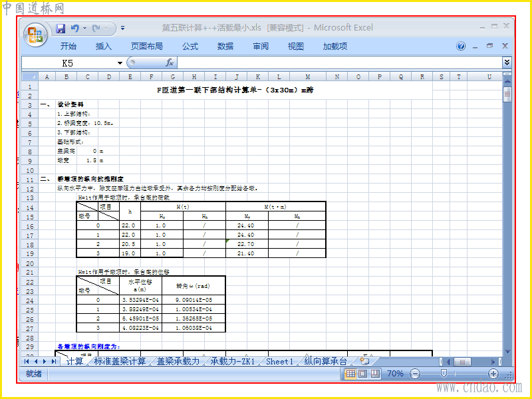Click the 70% zoom level button
Viewport: 532px width, 399px height.
(x=395, y=374)
